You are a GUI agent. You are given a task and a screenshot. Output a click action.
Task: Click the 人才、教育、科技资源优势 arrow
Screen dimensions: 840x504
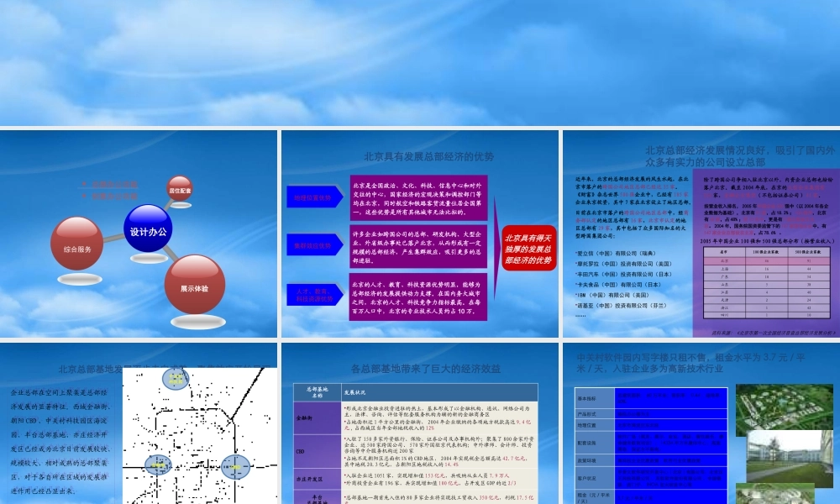[314, 295]
